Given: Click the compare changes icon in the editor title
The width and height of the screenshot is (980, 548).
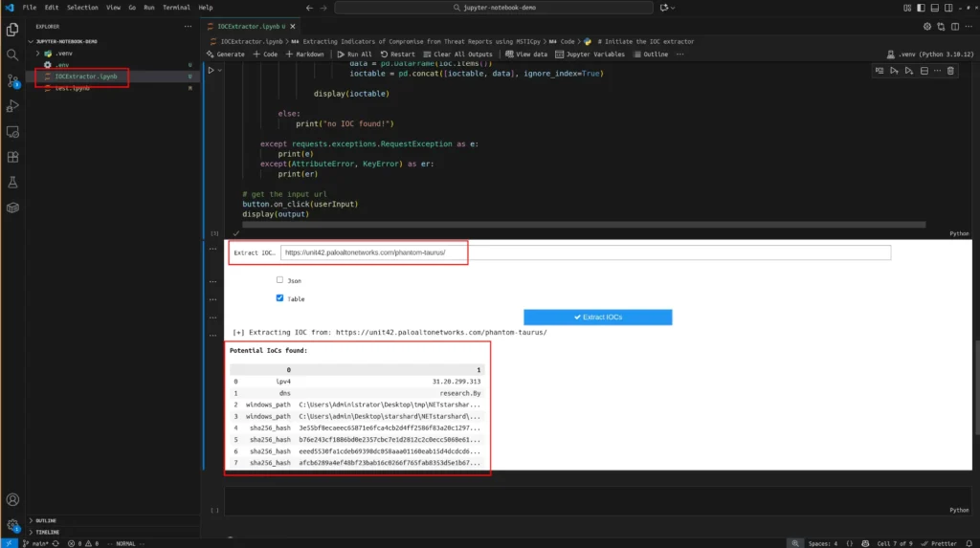Looking at the screenshot, I should pos(941,26).
